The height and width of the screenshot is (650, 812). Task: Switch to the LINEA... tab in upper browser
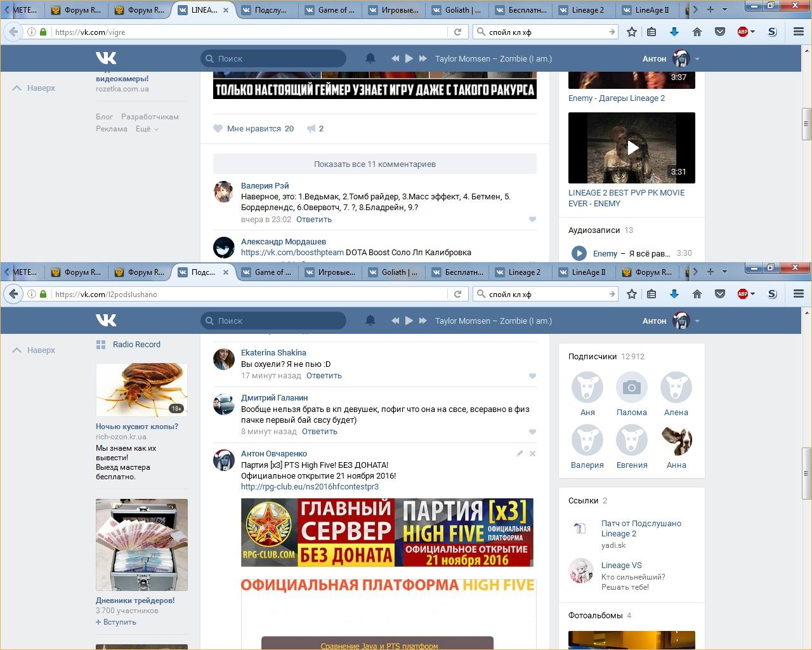click(202, 10)
